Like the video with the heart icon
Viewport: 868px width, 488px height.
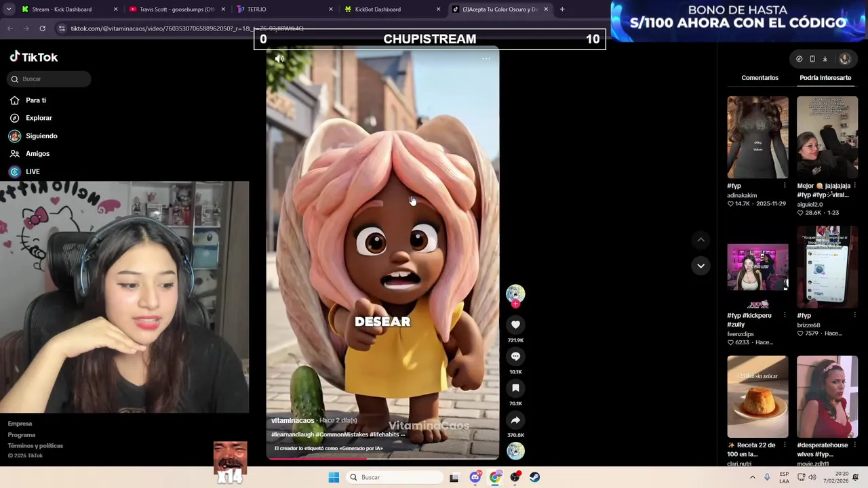click(x=515, y=325)
